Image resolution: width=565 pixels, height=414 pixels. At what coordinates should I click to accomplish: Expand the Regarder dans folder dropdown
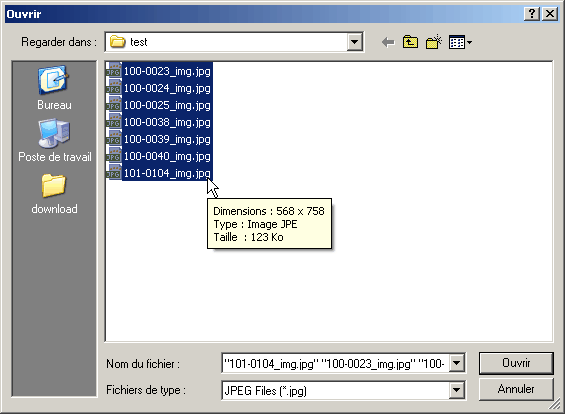coord(355,42)
